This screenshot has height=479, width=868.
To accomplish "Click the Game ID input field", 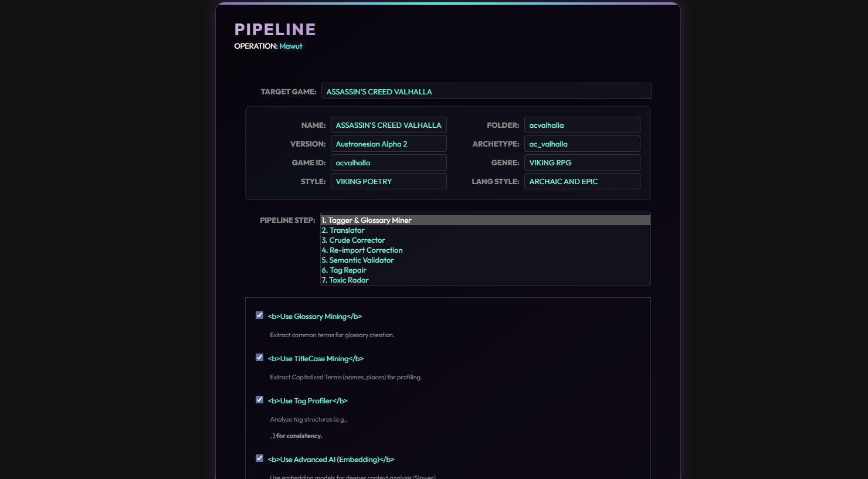I will (x=388, y=162).
